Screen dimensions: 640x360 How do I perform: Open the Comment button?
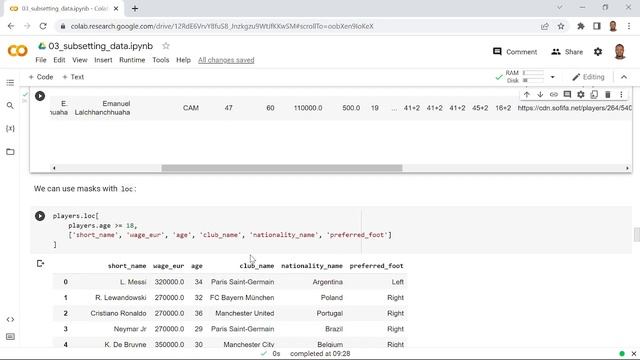click(x=515, y=52)
